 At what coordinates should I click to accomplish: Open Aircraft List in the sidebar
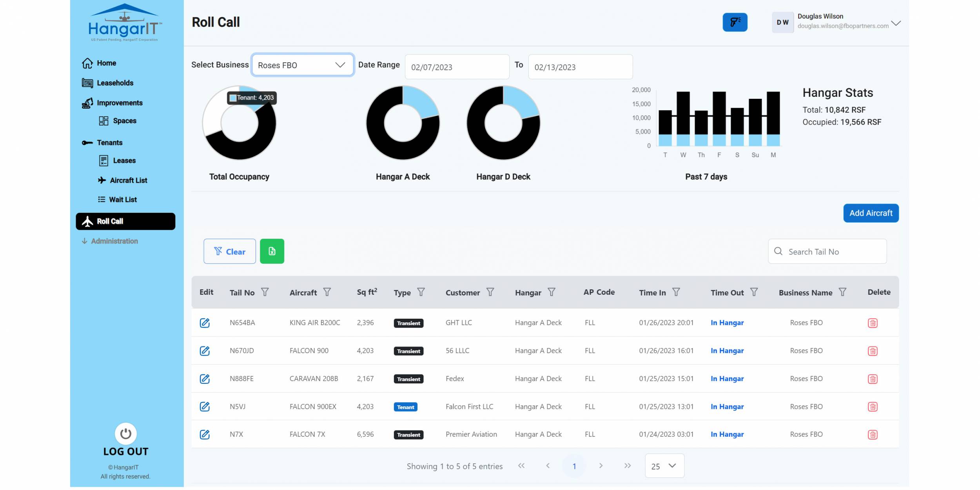pyautogui.click(x=123, y=180)
